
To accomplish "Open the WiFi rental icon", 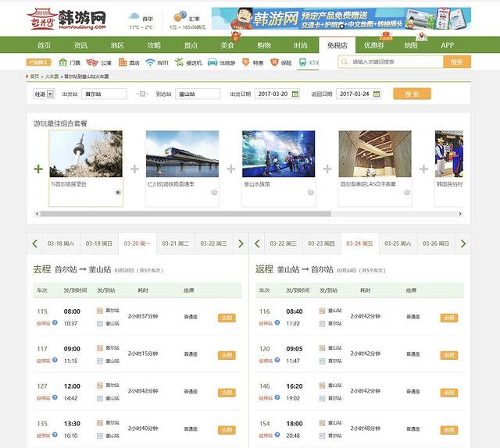I will pyautogui.click(x=150, y=62).
